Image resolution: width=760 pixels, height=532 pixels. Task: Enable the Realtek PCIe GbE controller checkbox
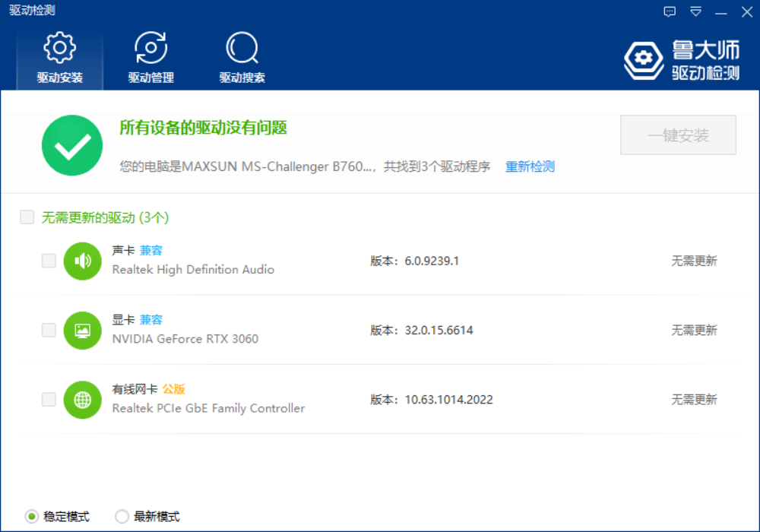pyautogui.click(x=49, y=400)
